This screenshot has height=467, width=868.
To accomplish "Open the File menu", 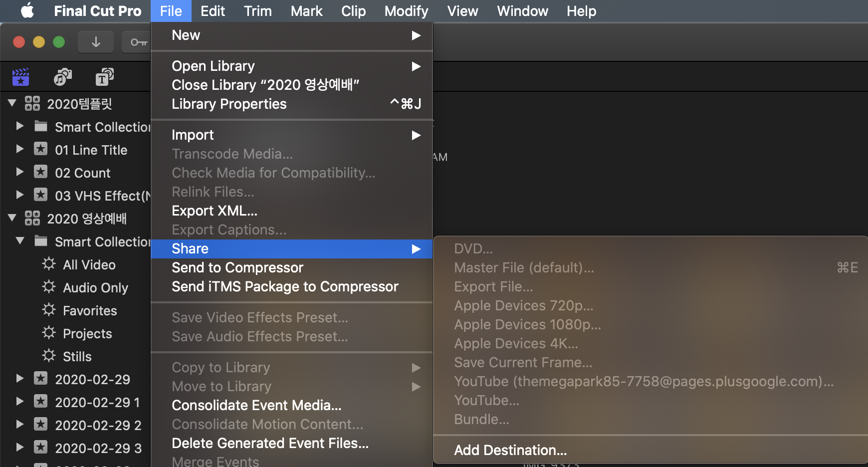I will point(171,11).
